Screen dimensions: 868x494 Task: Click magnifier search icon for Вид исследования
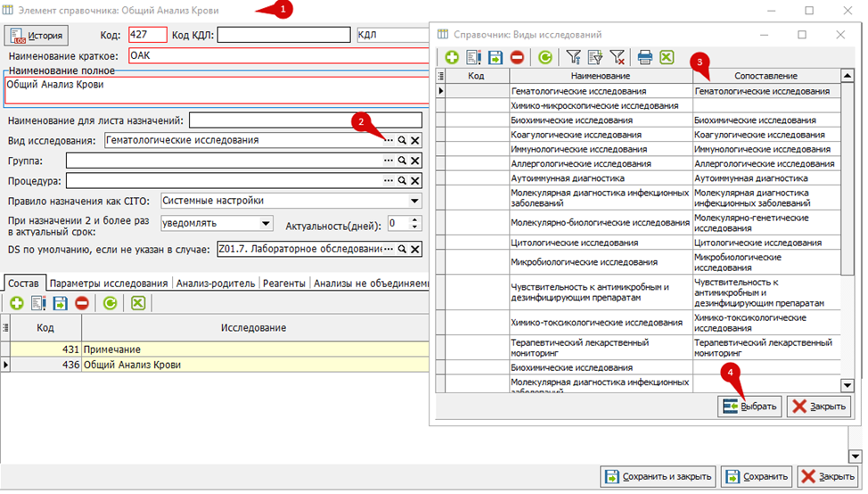[403, 141]
